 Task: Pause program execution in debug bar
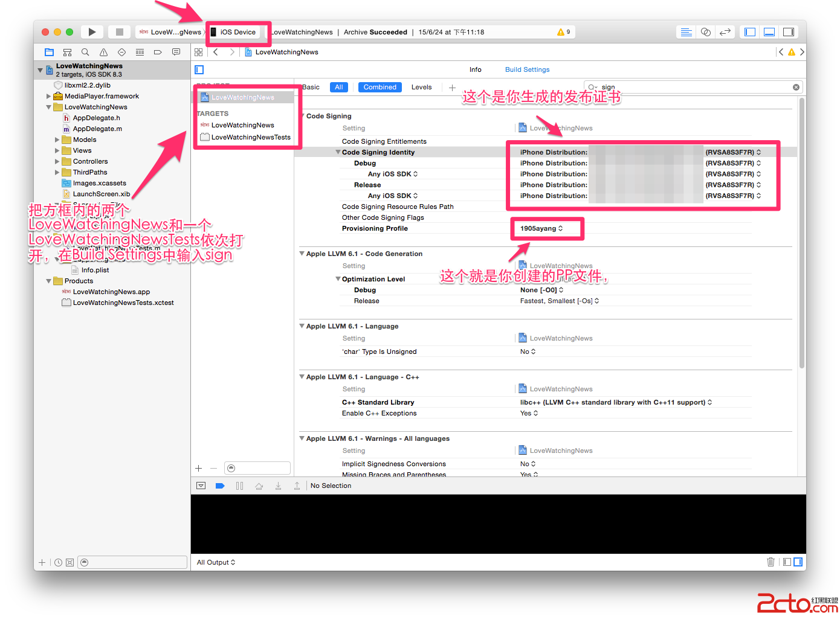[239, 486]
